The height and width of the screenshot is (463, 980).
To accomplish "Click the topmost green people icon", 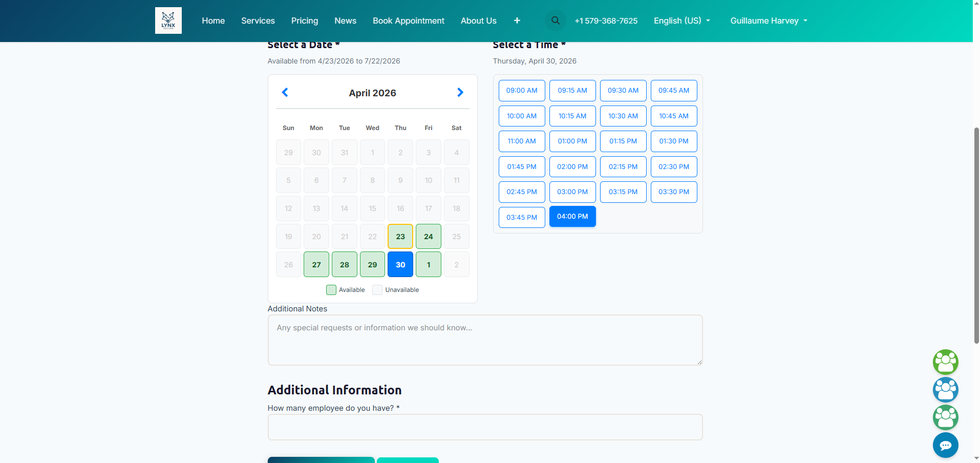I will click(x=945, y=362).
